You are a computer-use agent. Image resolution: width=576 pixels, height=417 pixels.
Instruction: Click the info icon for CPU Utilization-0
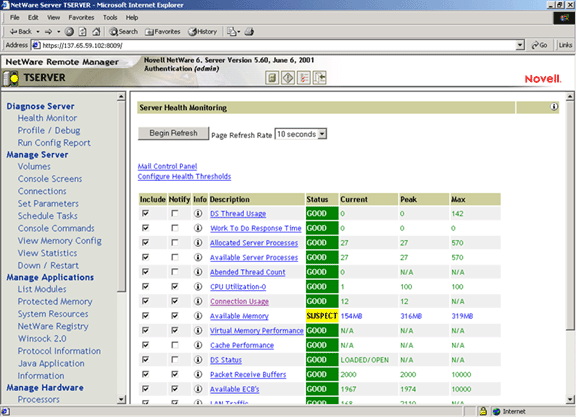click(198, 287)
